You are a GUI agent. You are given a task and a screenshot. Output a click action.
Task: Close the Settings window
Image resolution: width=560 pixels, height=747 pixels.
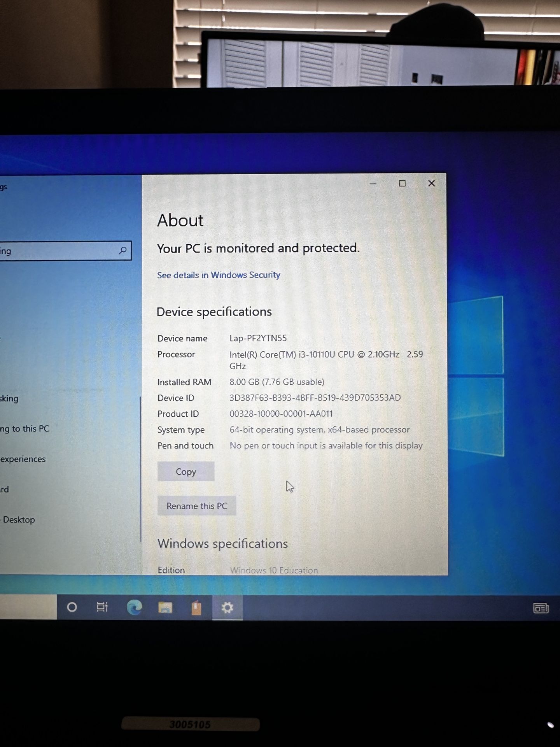(431, 183)
